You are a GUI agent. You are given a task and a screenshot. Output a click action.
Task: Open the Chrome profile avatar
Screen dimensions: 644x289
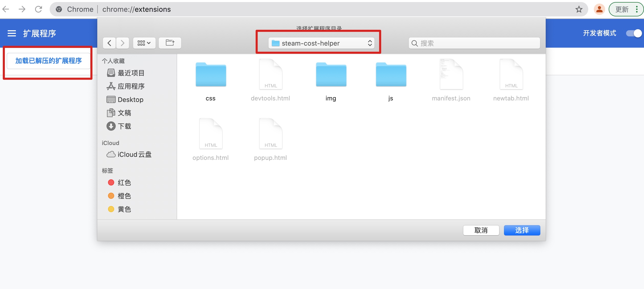[x=599, y=9]
